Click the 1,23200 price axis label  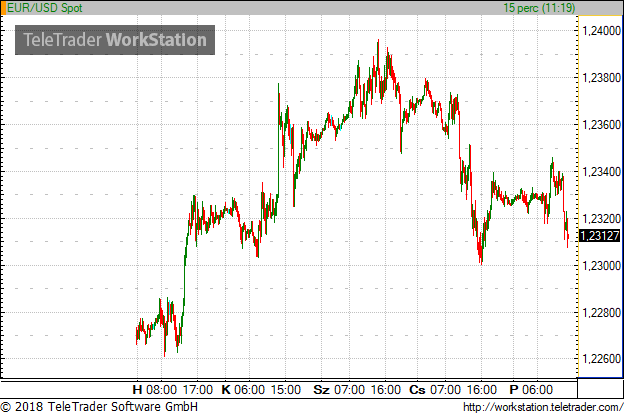601,219
